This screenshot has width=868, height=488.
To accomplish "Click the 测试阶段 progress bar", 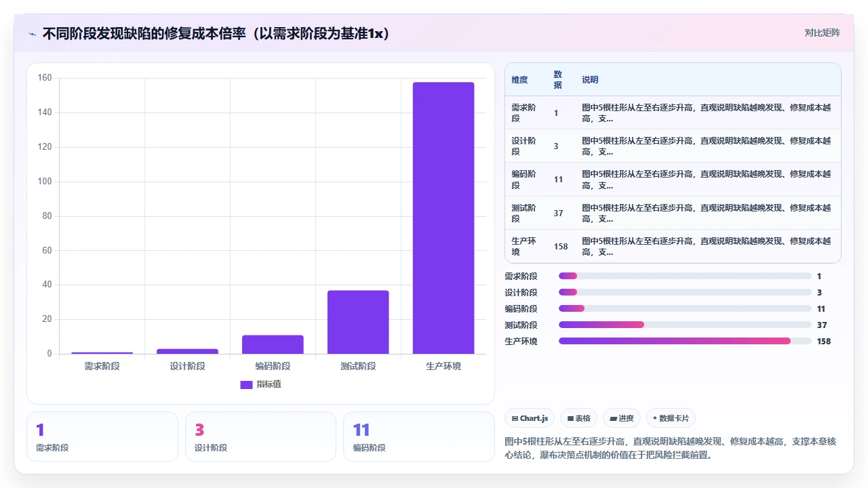I will [685, 325].
